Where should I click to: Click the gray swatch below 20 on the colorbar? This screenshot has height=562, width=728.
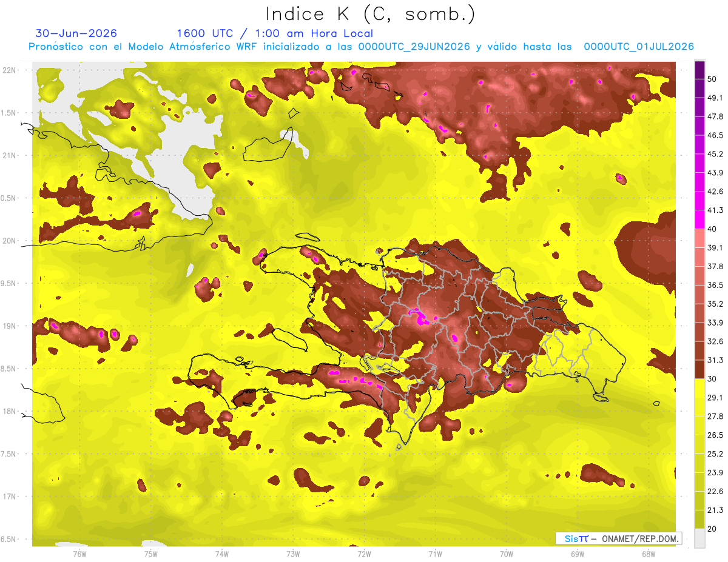pos(699,538)
